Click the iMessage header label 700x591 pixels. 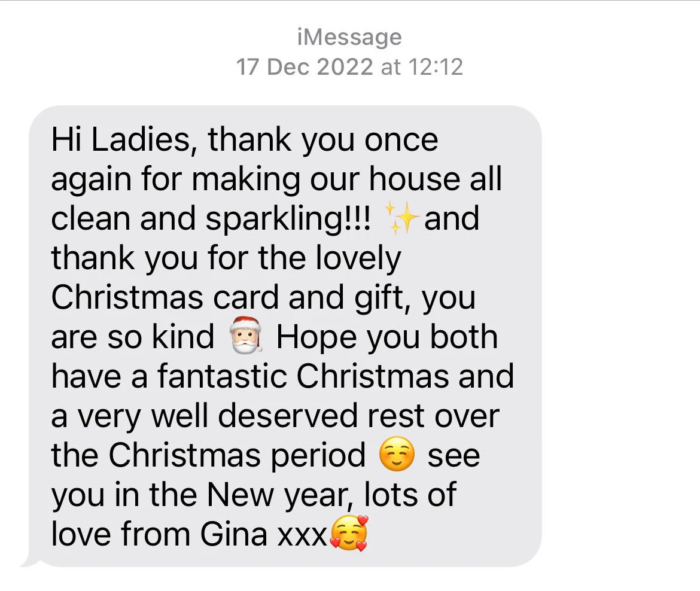click(349, 36)
